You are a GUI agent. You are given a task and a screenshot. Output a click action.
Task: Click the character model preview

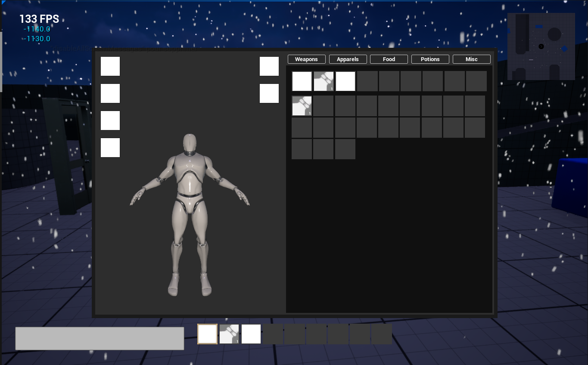[x=190, y=215]
